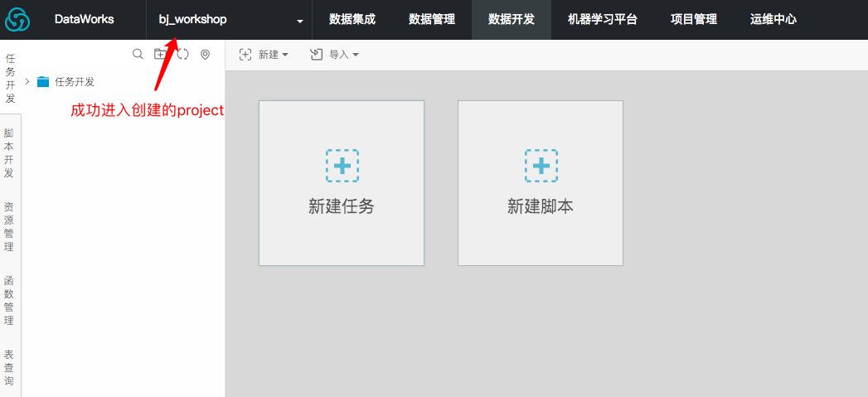The height and width of the screenshot is (397, 868).
Task: Click the plus icon on 新建脚本 card
Action: pos(541,166)
